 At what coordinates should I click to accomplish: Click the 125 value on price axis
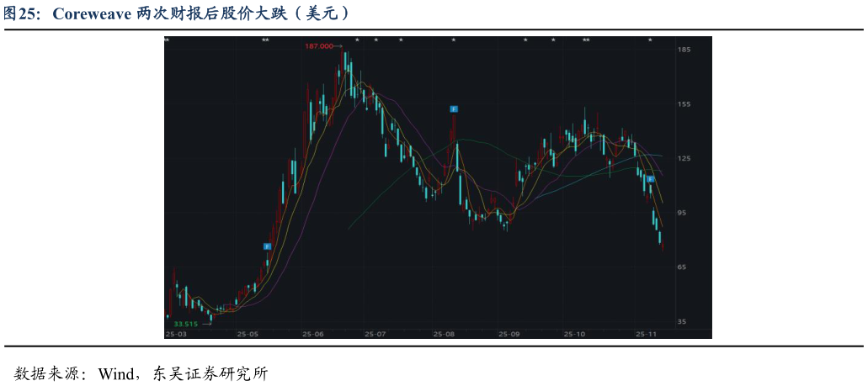tap(684, 159)
